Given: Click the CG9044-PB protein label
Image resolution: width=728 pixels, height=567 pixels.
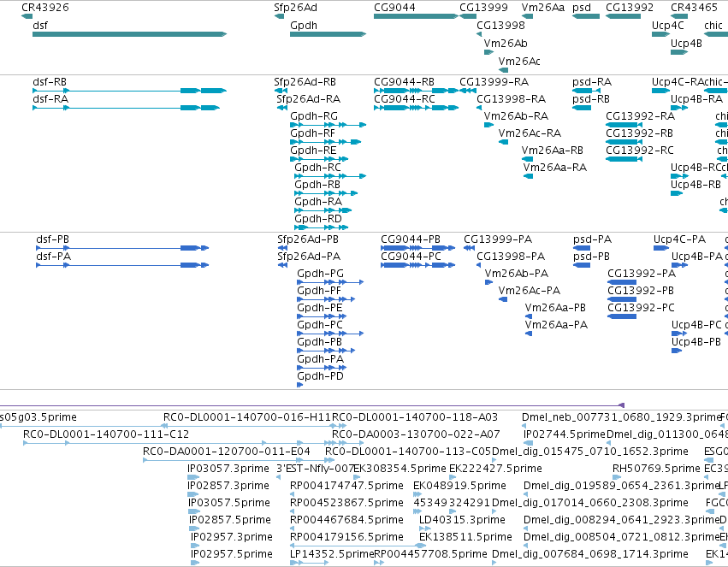Looking at the screenshot, I should tap(411, 239).
